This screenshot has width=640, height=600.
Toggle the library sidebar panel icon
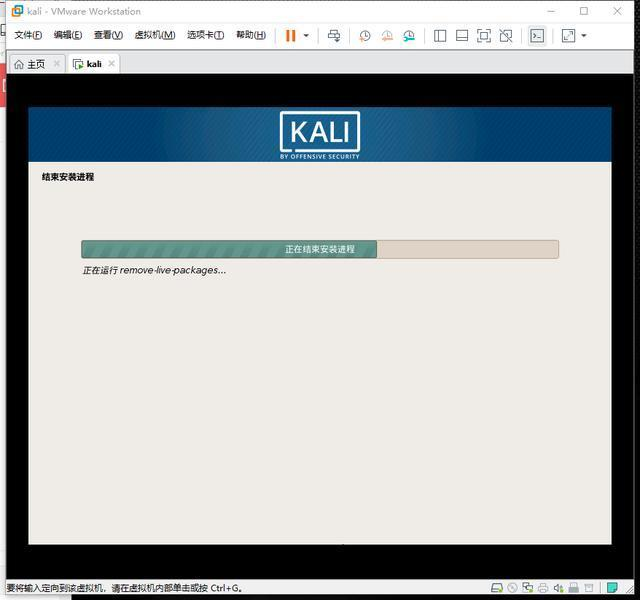[x=440, y=36]
